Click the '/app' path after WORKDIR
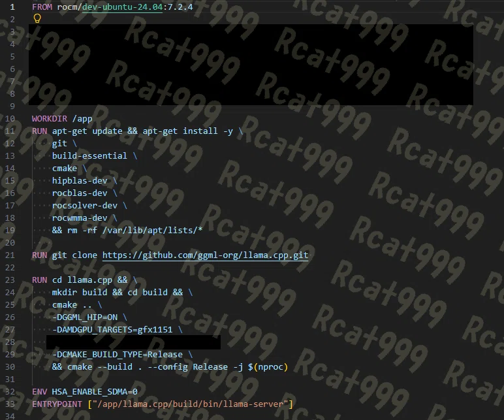 [82, 119]
